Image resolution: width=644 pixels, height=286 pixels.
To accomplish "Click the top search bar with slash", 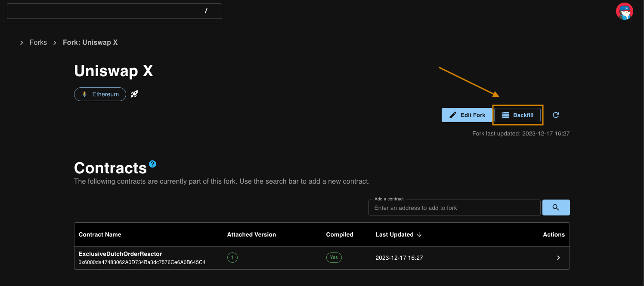I will (x=114, y=11).
